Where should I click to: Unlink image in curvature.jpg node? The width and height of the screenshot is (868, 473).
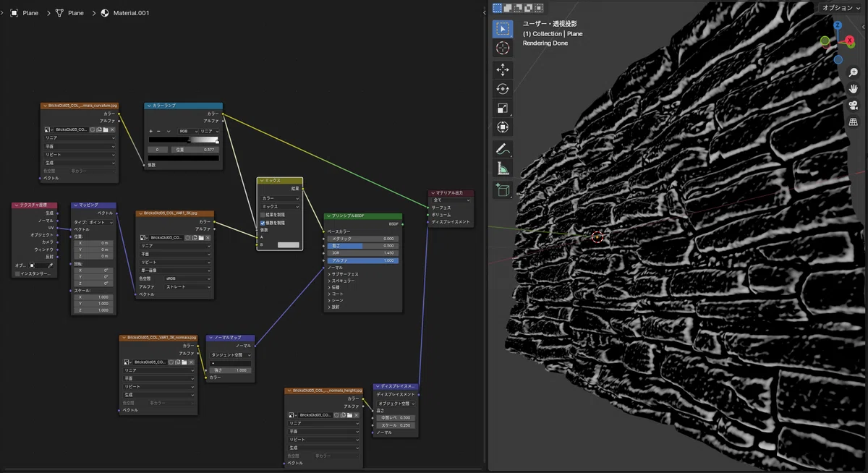click(112, 129)
